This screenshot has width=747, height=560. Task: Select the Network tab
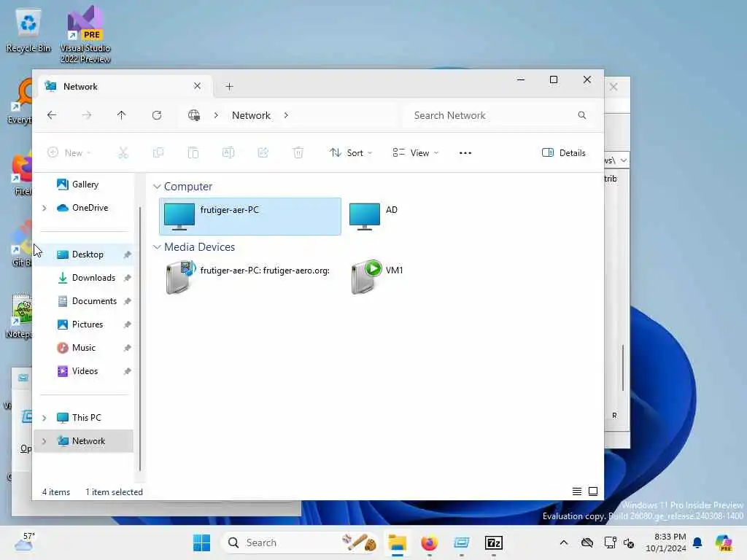pos(124,87)
